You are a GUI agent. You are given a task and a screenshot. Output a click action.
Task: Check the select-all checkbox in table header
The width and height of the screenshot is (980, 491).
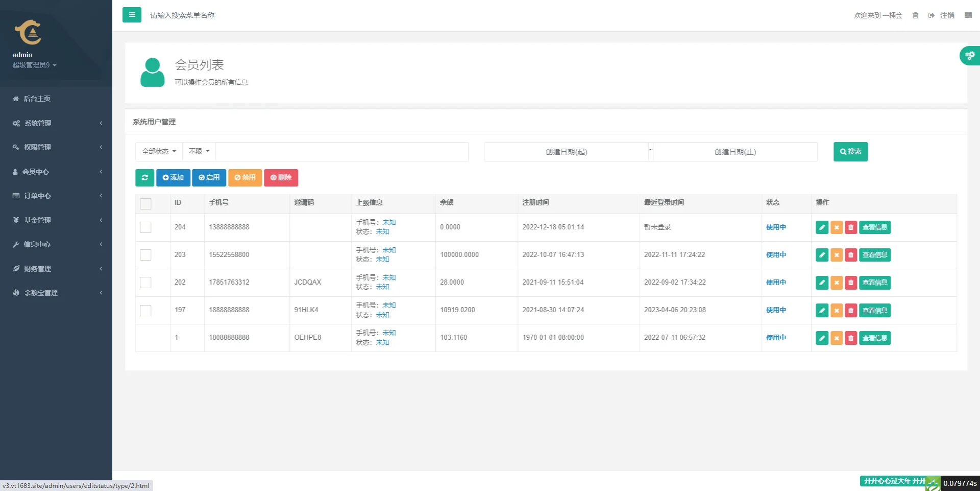click(x=145, y=204)
